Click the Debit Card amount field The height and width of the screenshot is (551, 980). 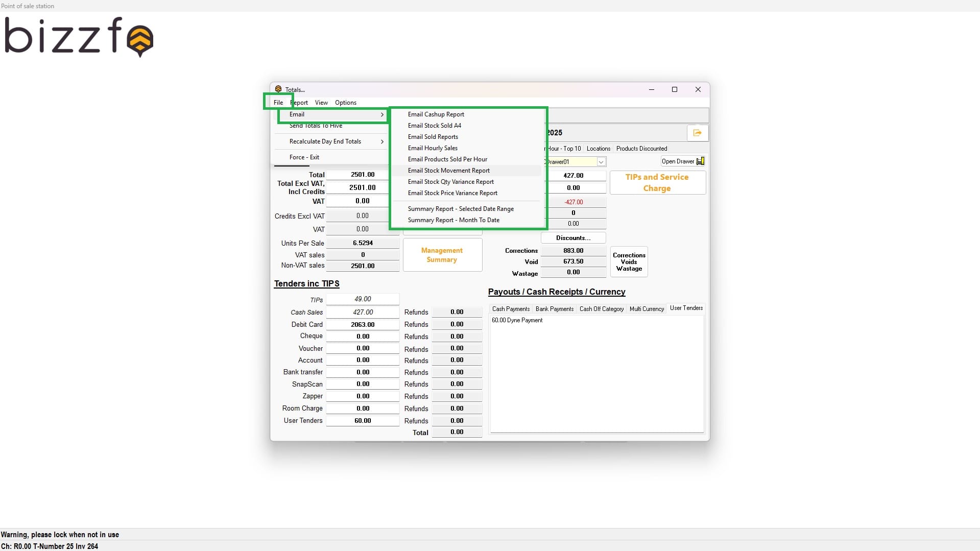tap(362, 324)
